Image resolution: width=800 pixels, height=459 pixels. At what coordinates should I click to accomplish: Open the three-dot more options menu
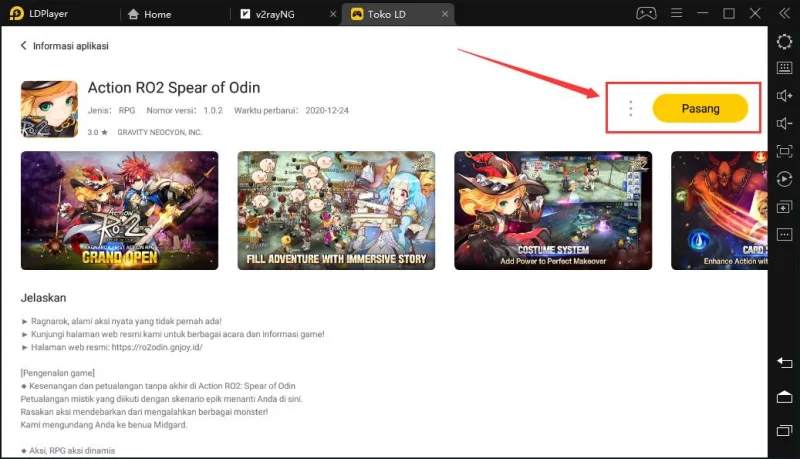(631, 108)
